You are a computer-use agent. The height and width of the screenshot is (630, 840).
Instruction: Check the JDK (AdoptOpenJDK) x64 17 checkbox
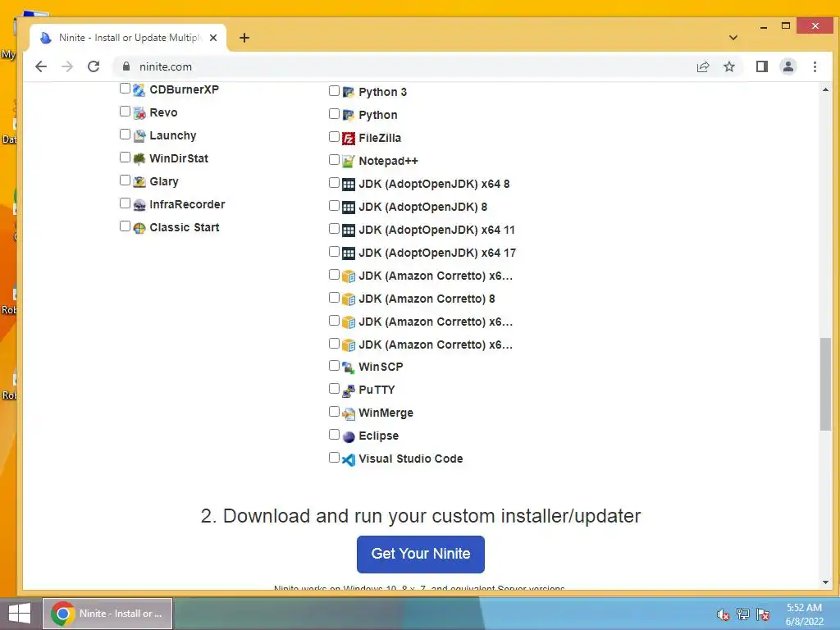334,251
